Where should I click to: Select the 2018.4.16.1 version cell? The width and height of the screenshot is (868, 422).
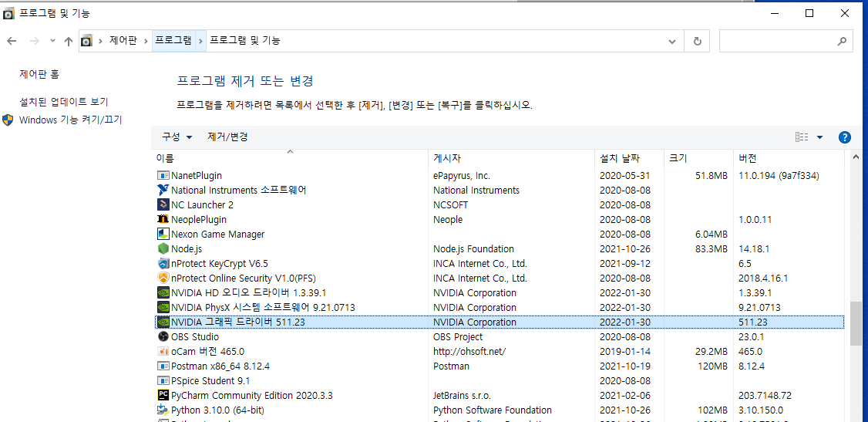pos(763,278)
